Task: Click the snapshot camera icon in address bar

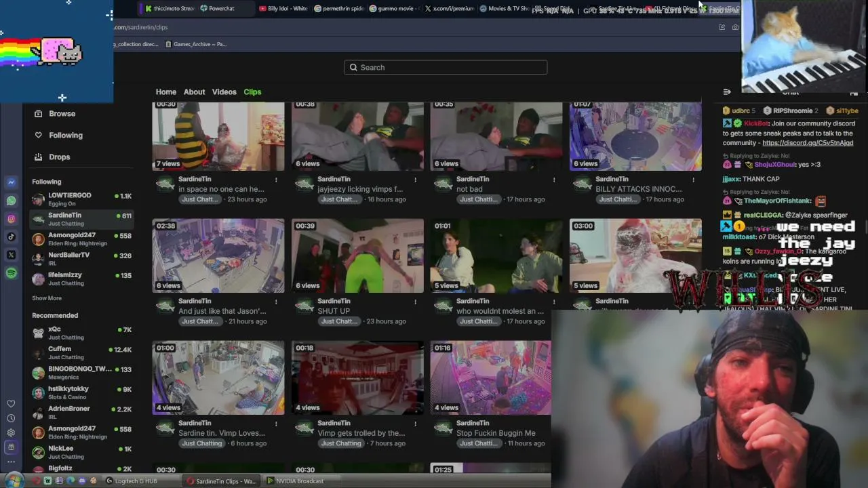Action: 735,27
